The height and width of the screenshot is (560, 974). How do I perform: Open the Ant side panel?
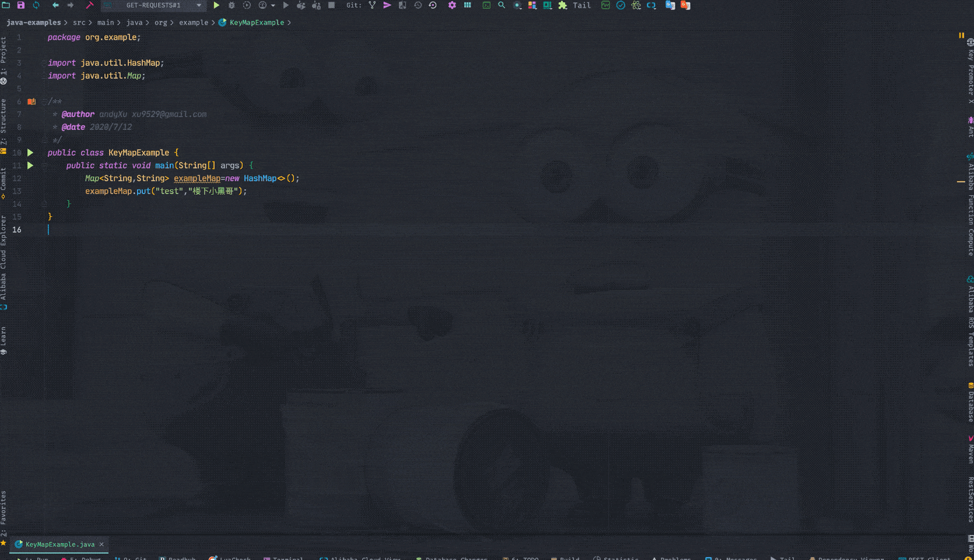pyautogui.click(x=970, y=127)
